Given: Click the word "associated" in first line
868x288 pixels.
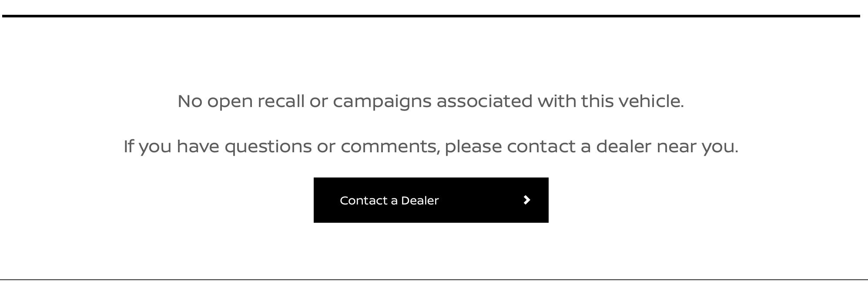Looking at the screenshot, I should pyautogui.click(x=485, y=101).
